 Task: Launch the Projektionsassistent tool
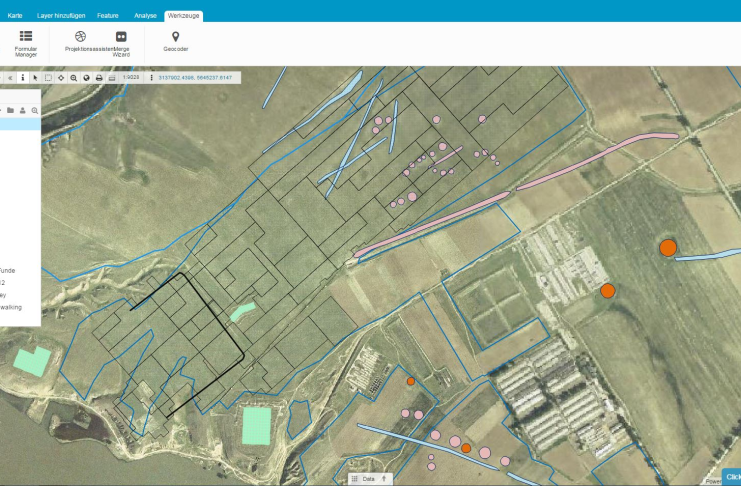pyautogui.click(x=80, y=41)
